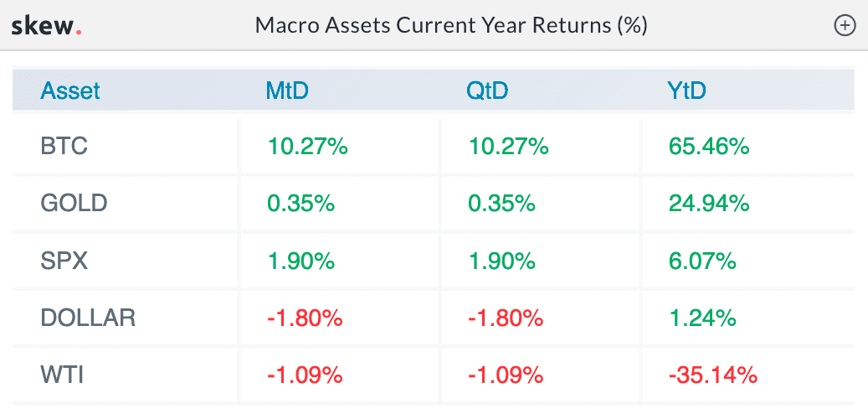Image resolution: width=868 pixels, height=419 pixels.
Task: Sort table by Asset column header
Action: (69, 91)
